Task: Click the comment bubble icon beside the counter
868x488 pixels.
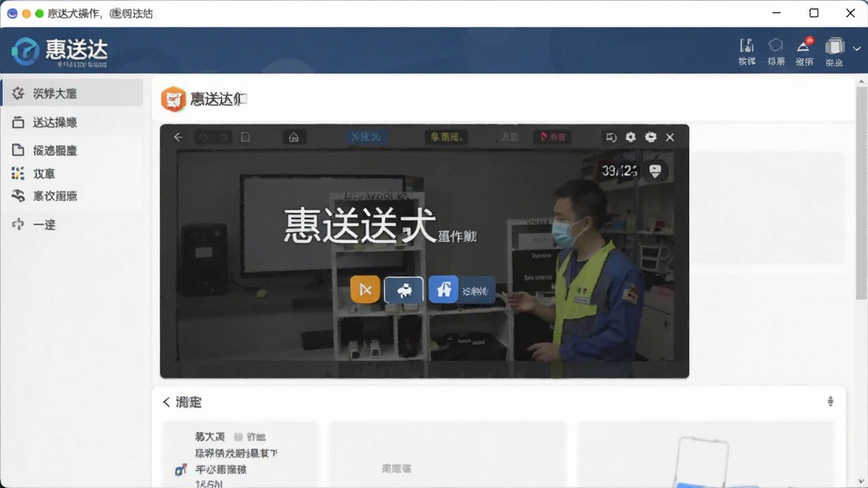Action: point(655,171)
